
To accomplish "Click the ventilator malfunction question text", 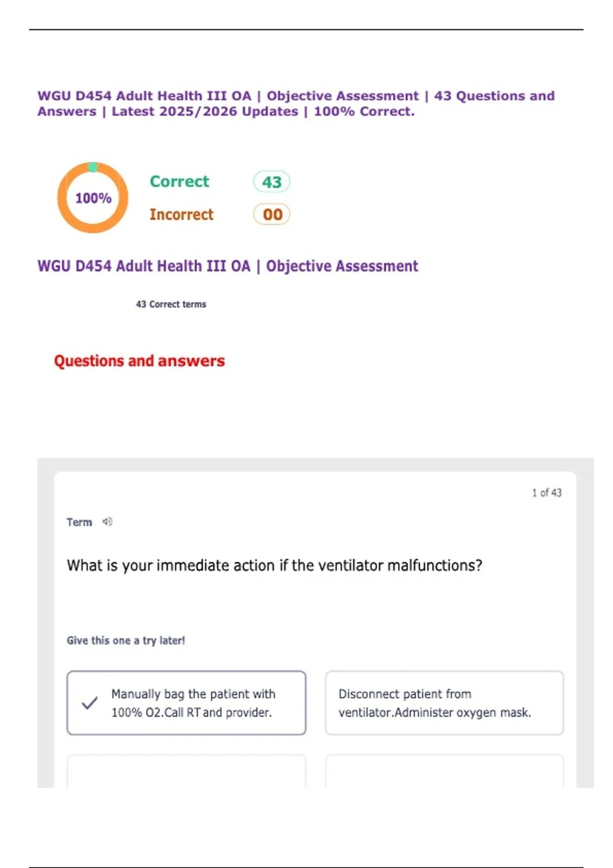I will point(274,566).
